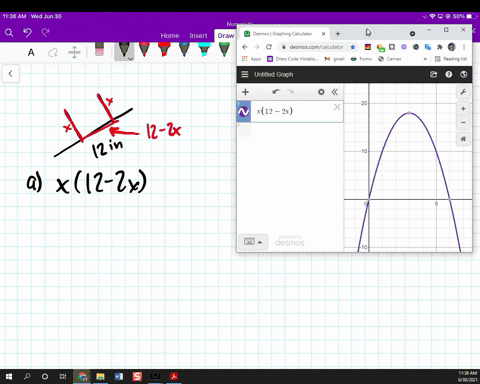Collapse the Desmos expression list panel
The width and height of the screenshot is (480, 384).
click(x=335, y=92)
